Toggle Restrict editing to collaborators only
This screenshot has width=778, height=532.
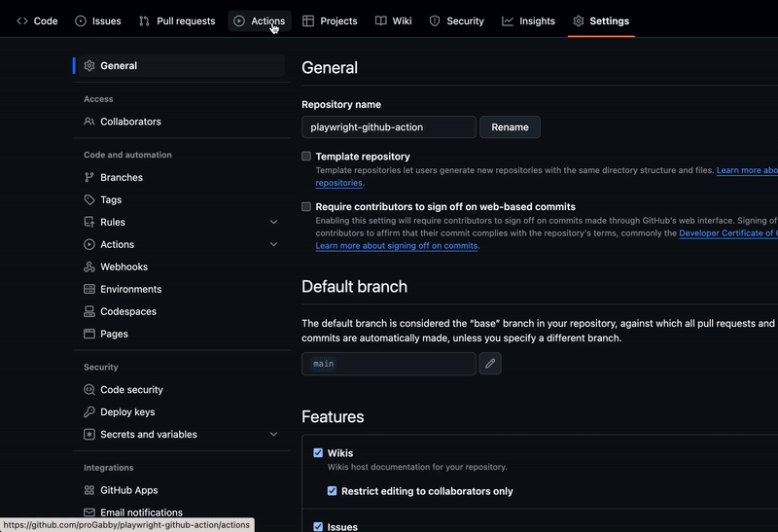[332, 491]
